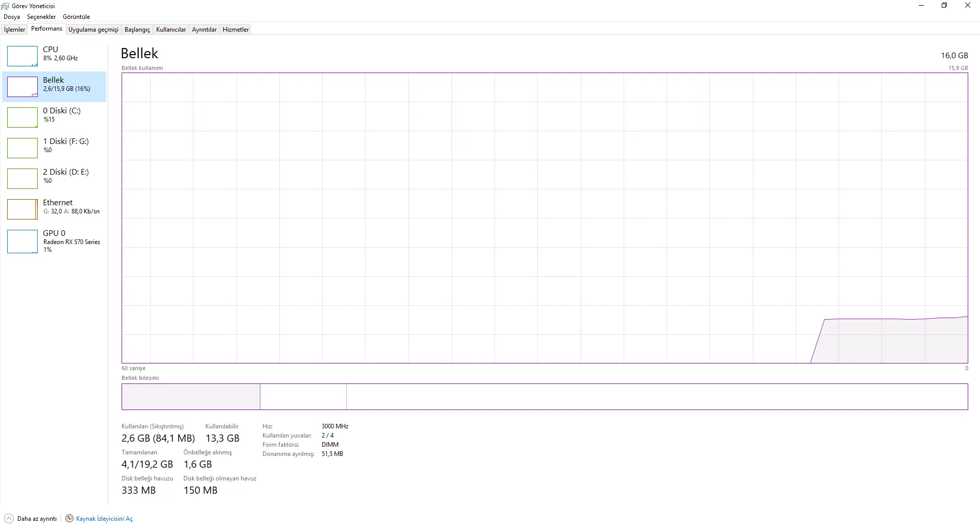Image resolution: width=980 pixels, height=531 pixels.
Task: Minimize the Görev Yöneticisi window
Action: (921, 6)
